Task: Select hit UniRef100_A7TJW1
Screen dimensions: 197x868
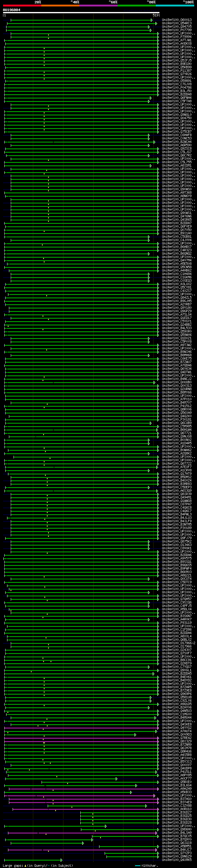Action: (x=177, y=40)
